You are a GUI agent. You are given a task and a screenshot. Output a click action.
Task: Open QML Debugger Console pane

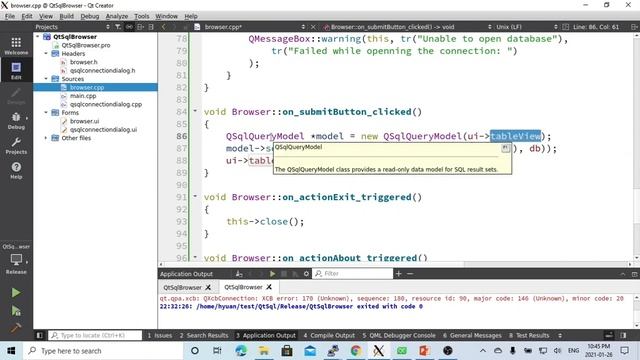[399, 336]
